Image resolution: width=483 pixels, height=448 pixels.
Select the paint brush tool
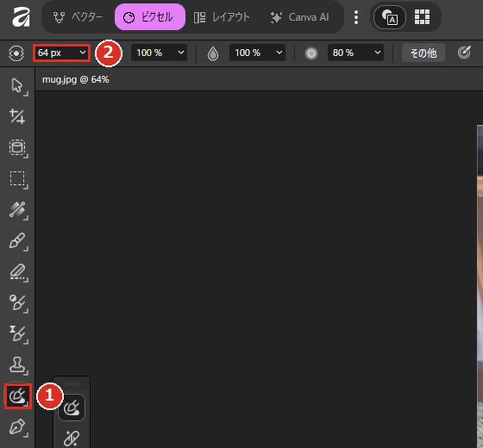18,241
